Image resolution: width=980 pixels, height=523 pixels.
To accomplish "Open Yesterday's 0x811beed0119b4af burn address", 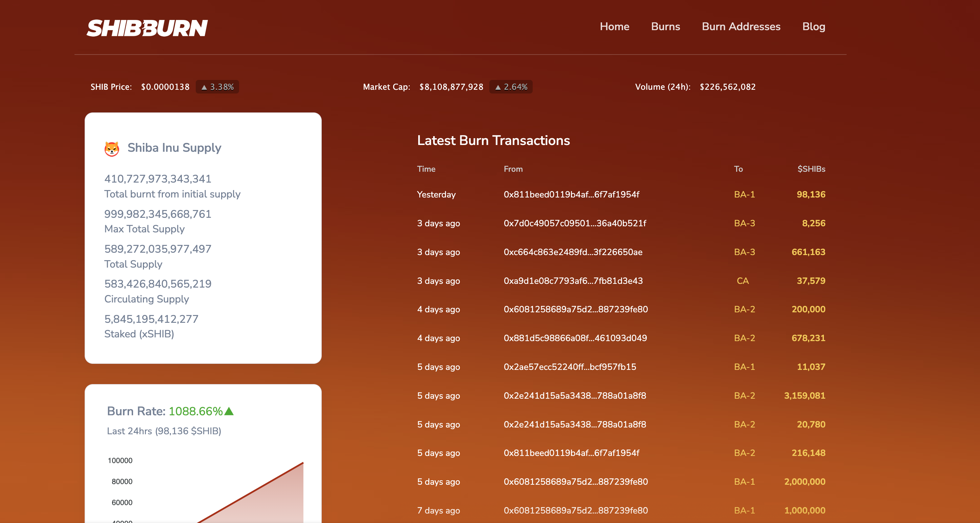I will 571,194.
